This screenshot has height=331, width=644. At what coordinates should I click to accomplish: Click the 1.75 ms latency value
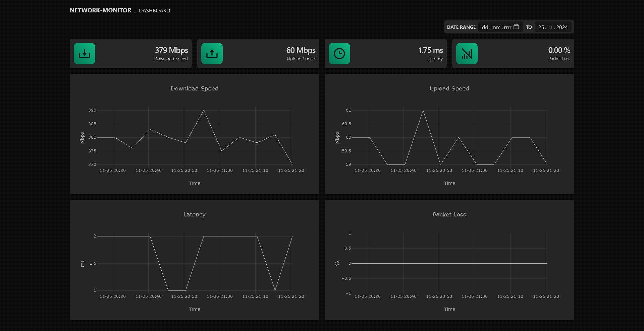tap(431, 50)
